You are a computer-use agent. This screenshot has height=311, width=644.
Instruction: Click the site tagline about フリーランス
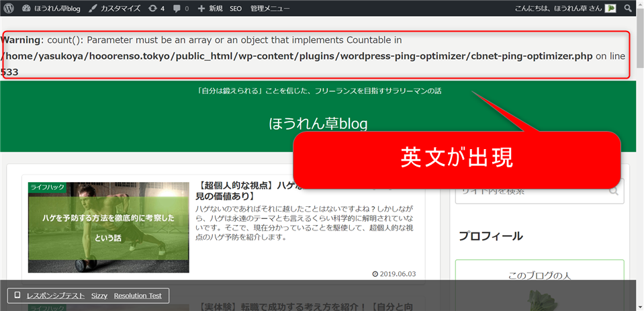point(319,91)
